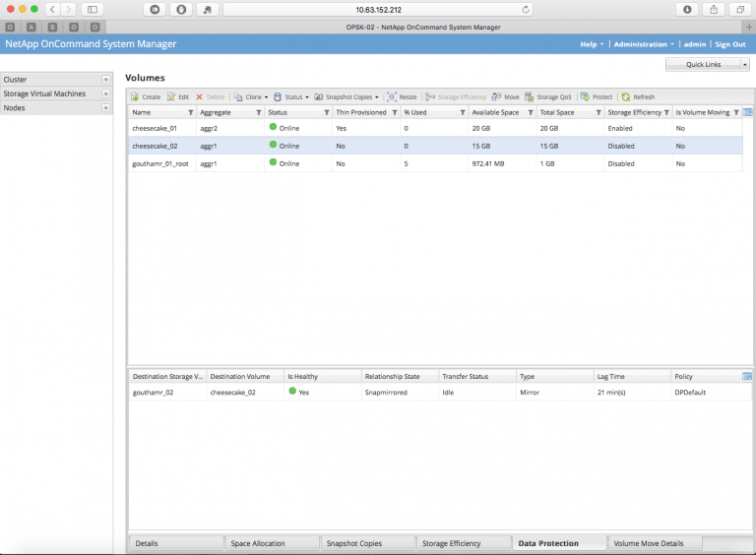Open Storage QoS from the toolbar
Screen dimensions: 756x555
click(529, 97)
